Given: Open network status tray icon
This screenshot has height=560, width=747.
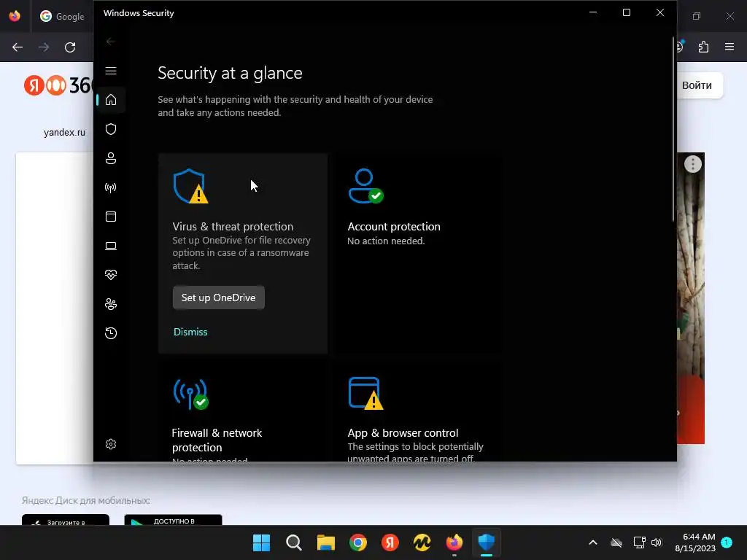Looking at the screenshot, I should click(x=639, y=542).
